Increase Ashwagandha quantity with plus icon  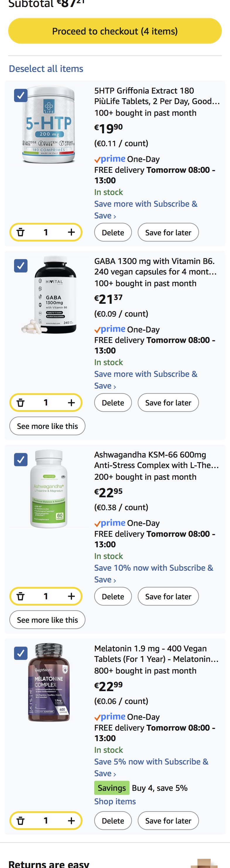71,596
